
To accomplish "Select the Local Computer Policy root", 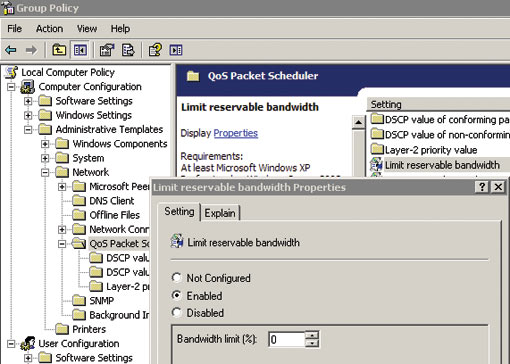I will (68, 72).
